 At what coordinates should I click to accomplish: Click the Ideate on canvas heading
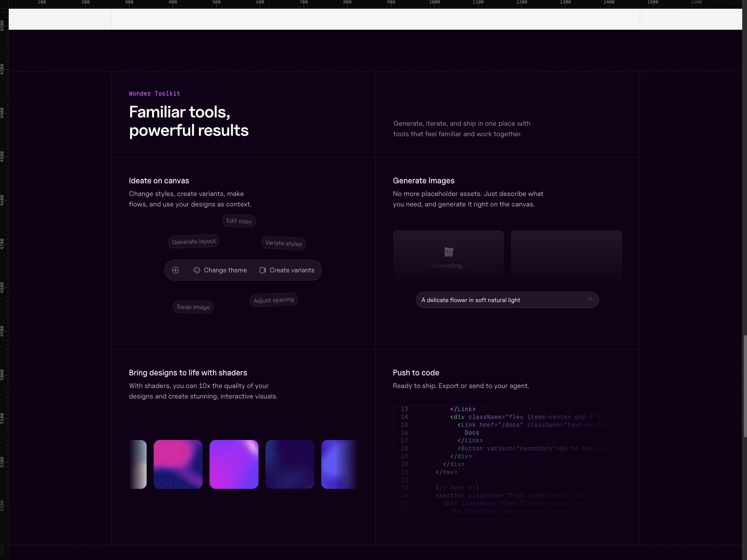159,181
